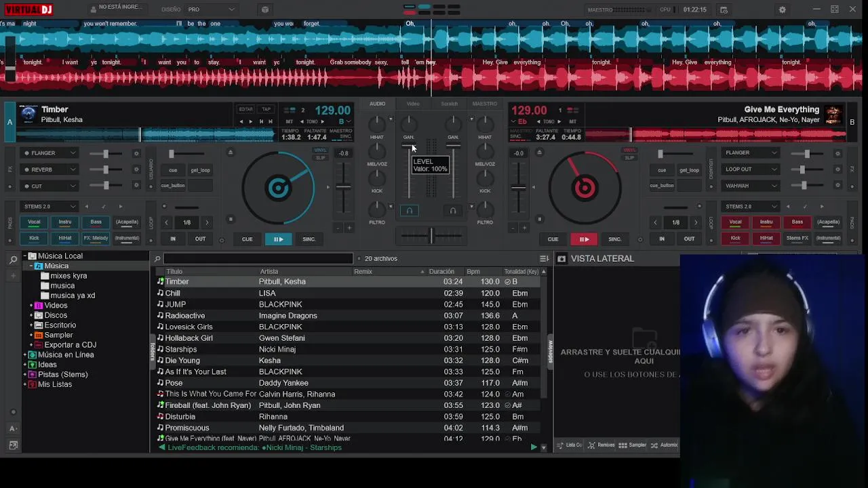
Task: Click left deck Flanger amount slider
Action: tap(105, 153)
